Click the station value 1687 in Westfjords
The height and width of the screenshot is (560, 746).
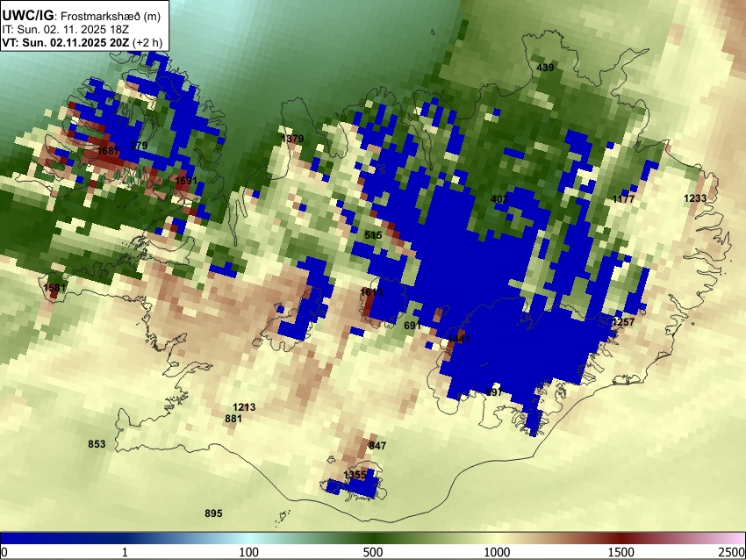(108, 151)
